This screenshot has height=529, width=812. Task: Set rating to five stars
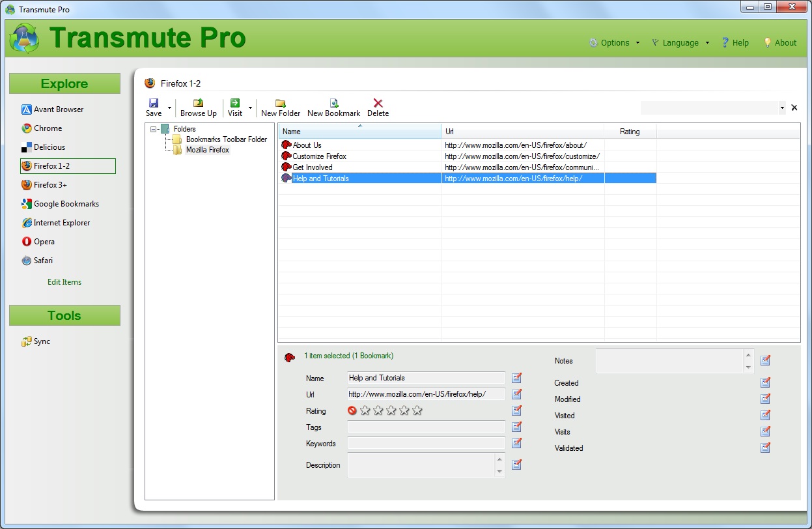(417, 410)
